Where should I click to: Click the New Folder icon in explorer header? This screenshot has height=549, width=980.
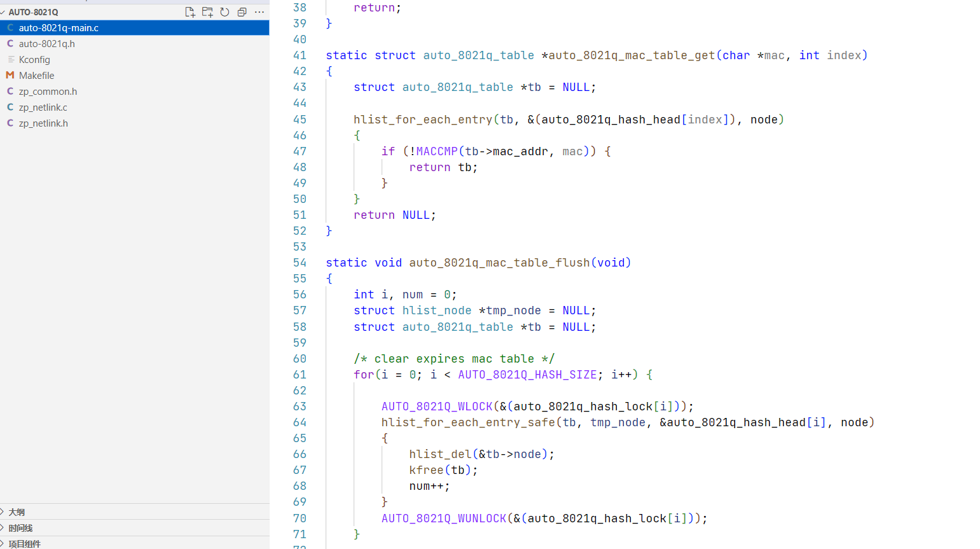tap(207, 12)
